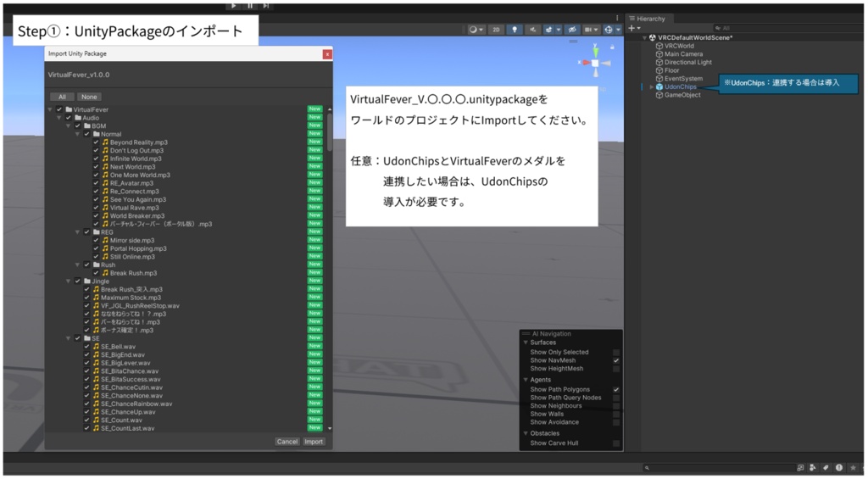
Task: Click the Play button in the top bar
Action: pyautogui.click(x=234, y=6)
